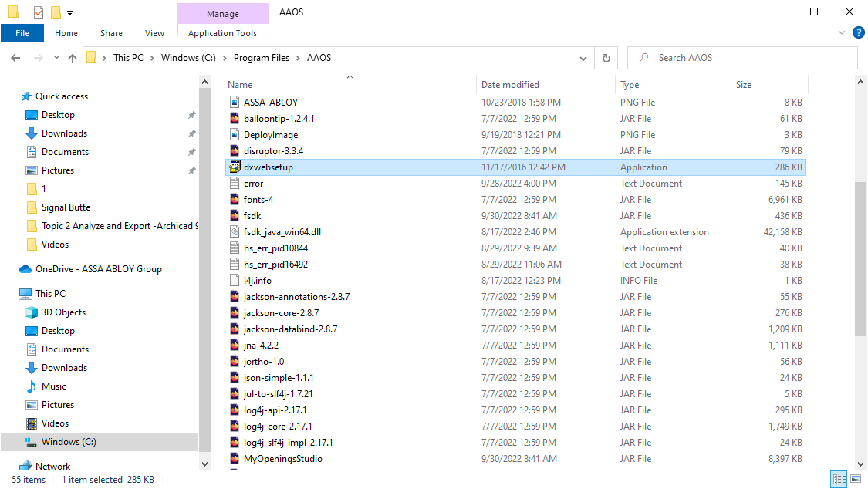Viewport: 868px width, 489px height.
Task: Expand the address bar previous locations dropdown
Action: pyautogui.click(x=584, y=57)
